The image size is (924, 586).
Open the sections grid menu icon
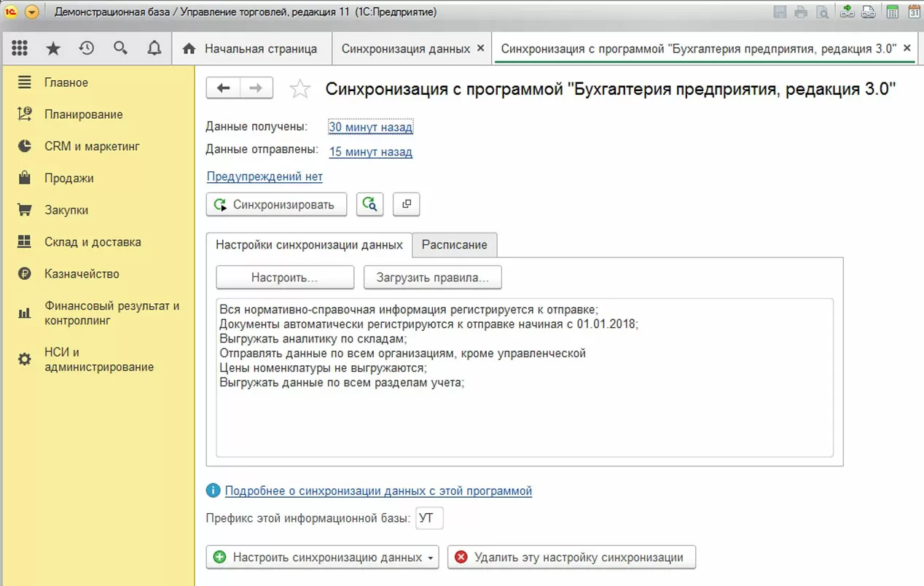(x=20, y=49)
